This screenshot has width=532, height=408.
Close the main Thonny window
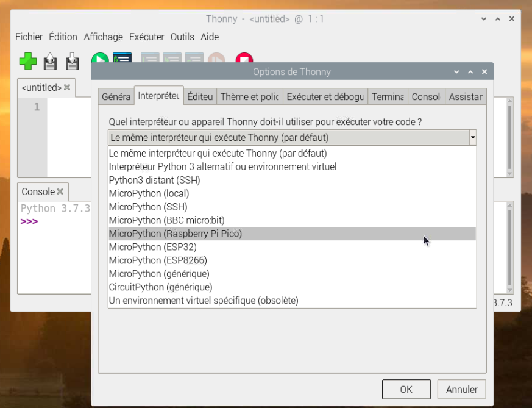512,19
